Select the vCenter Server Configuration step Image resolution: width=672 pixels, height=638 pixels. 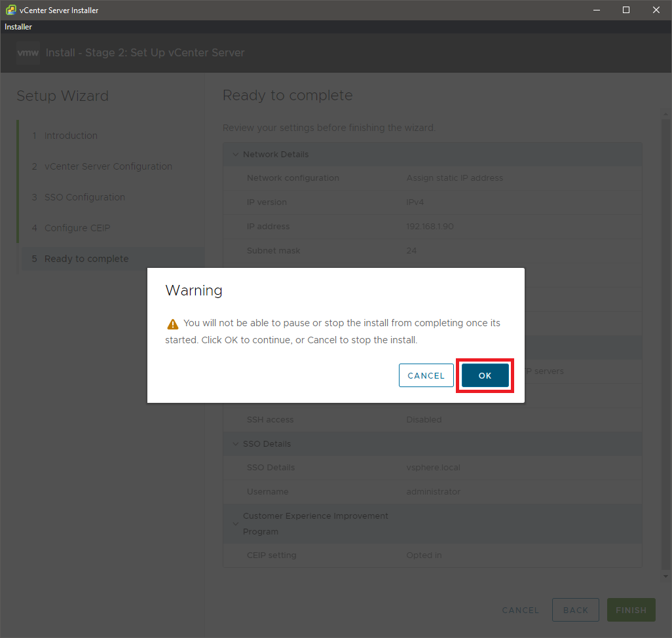108,166
